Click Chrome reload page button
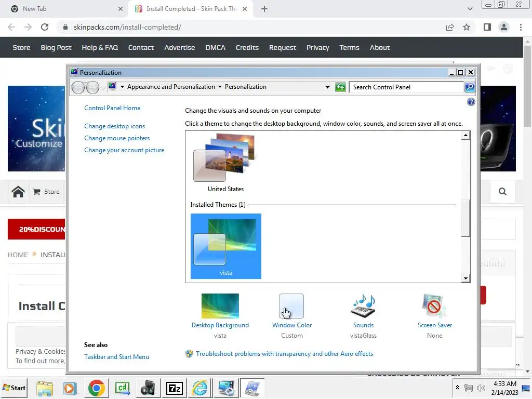Viewport: 532px width, 399px height. [45, 27]
